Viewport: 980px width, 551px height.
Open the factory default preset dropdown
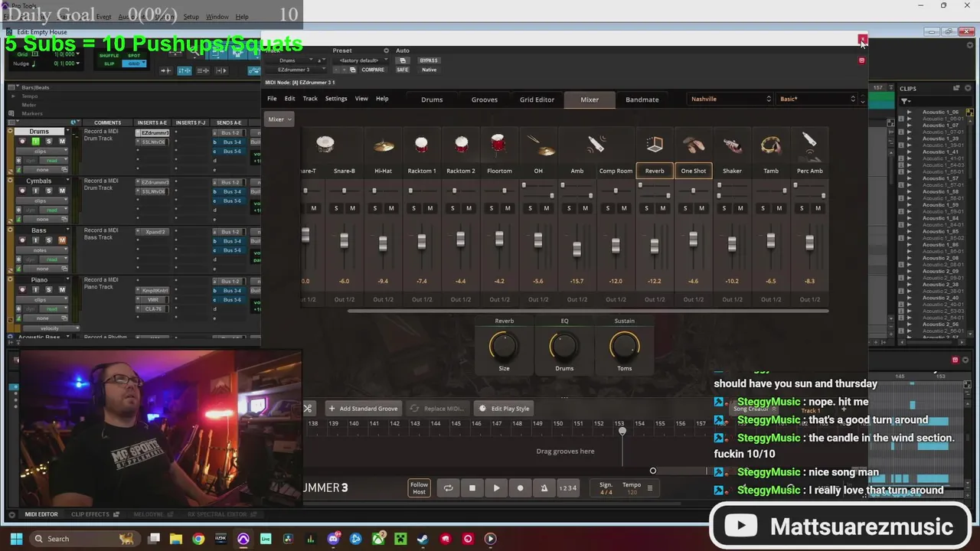[361, 60]
